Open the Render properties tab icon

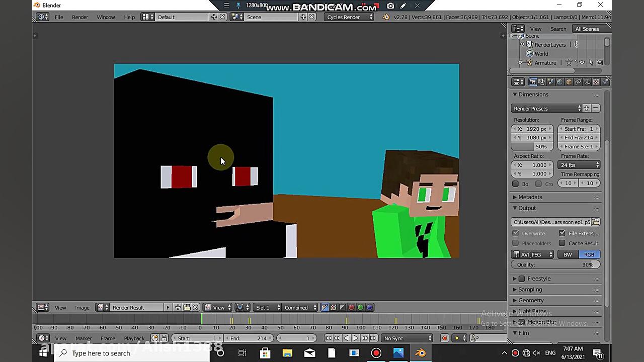click(532, 82)
